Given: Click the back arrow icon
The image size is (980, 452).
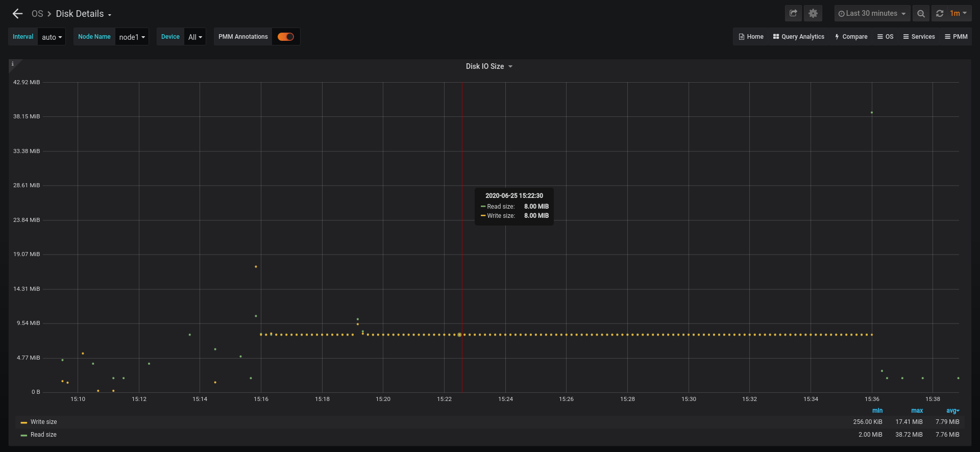Looking at the screenshot, I should [17, 14].
